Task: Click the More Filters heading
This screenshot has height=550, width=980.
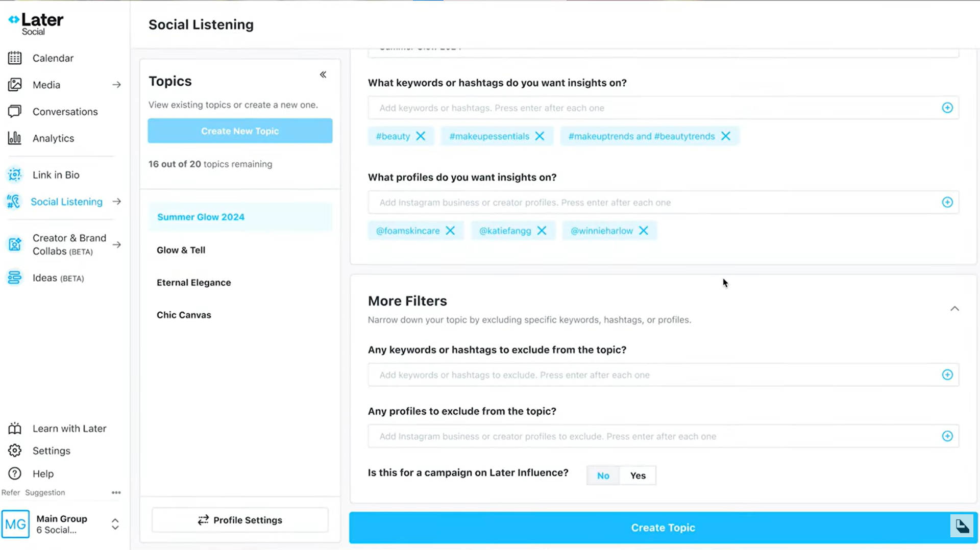Action: pos(407,301)
